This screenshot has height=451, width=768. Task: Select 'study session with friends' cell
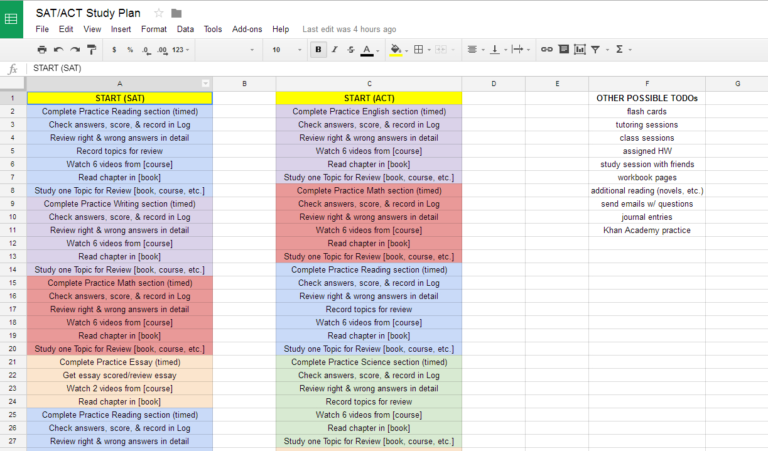(647, 165)
